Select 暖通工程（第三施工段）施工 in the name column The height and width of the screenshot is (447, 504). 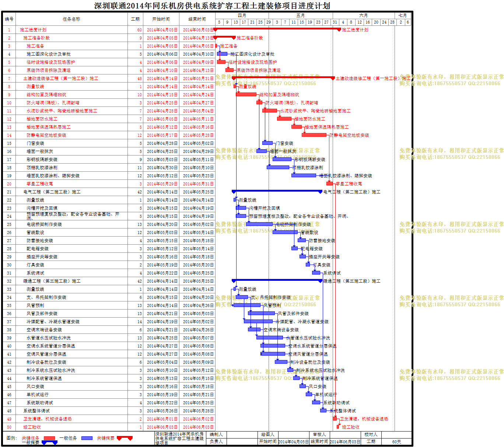click(x=52, y=281)
